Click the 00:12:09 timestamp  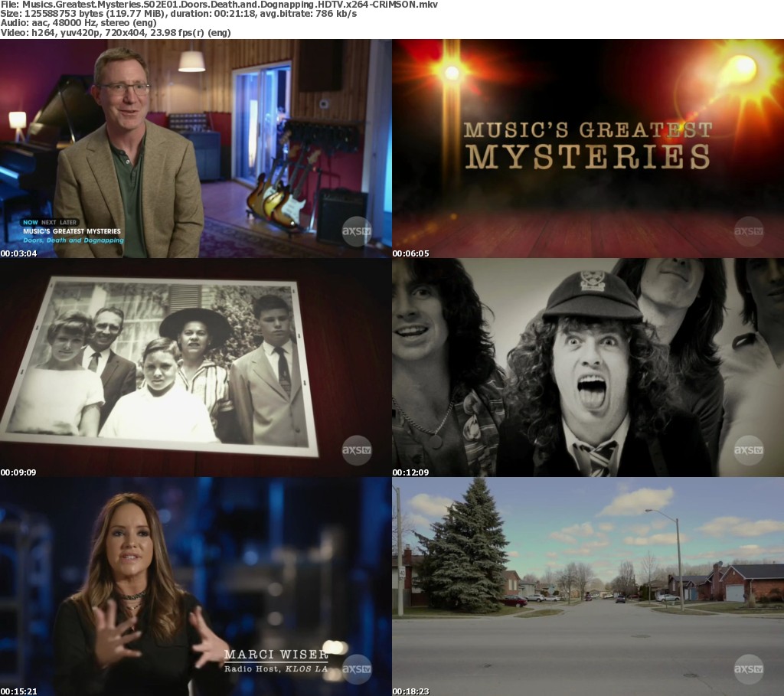click(x=411, y=472)
